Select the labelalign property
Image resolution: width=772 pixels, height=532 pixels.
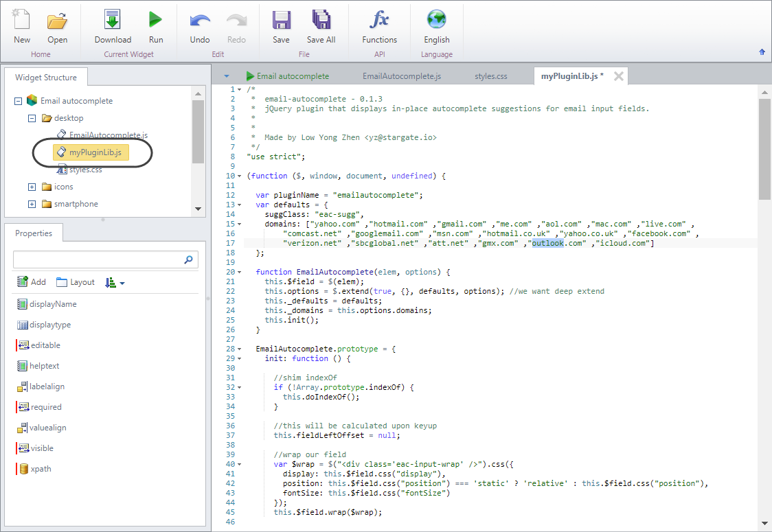(41, 387)
